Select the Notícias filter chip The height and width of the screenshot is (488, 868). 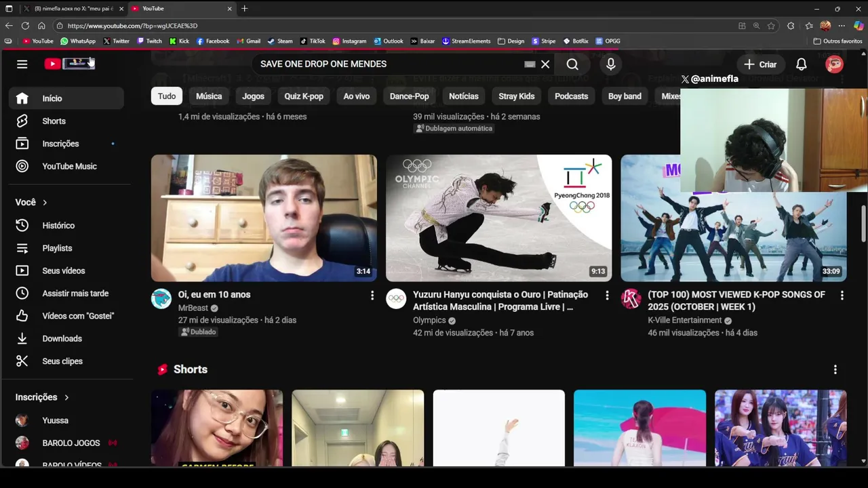point(464,96)
